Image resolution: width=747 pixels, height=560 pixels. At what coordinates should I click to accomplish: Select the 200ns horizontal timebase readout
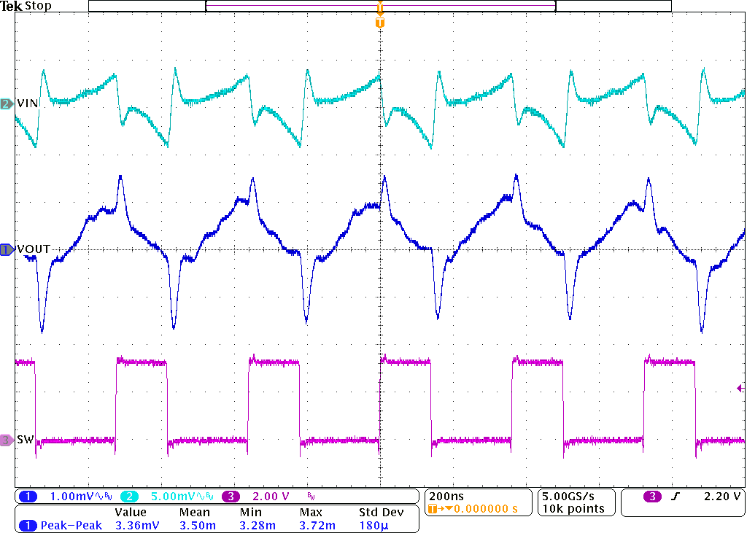445,496
